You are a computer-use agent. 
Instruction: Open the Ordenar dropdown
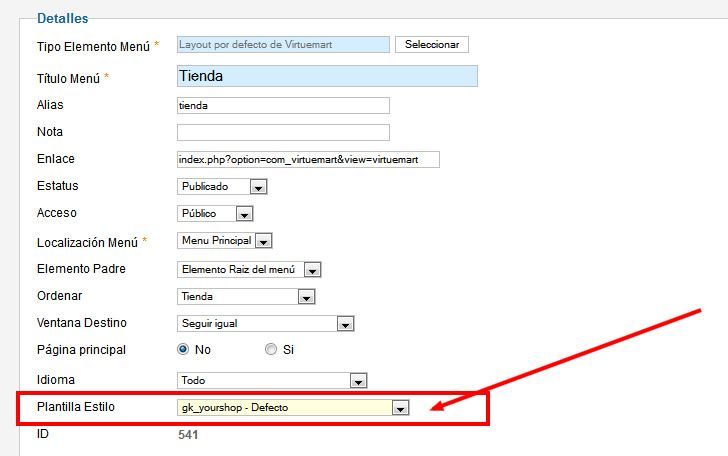[x=246, y=296]
